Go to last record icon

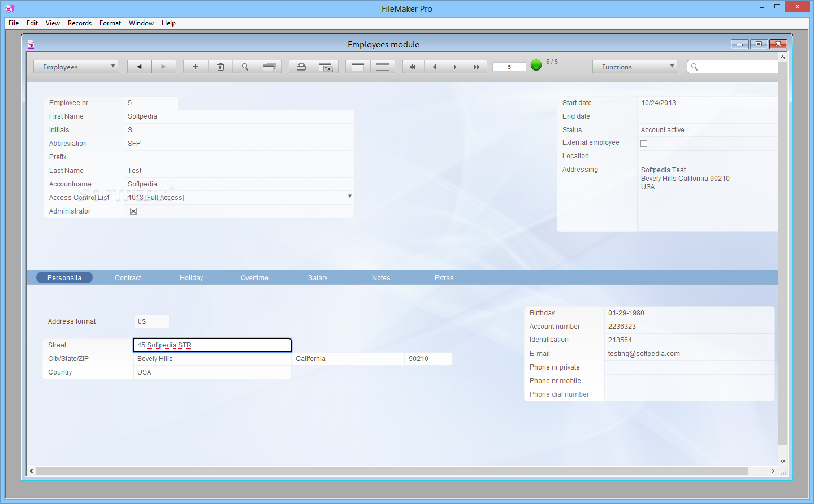pyautogui.click(x=477, y=67)
